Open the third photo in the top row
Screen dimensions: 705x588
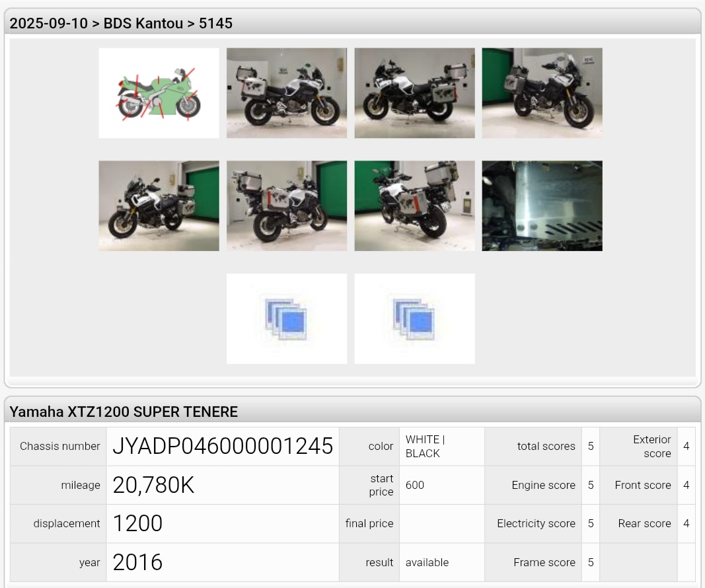pos(414,93)
